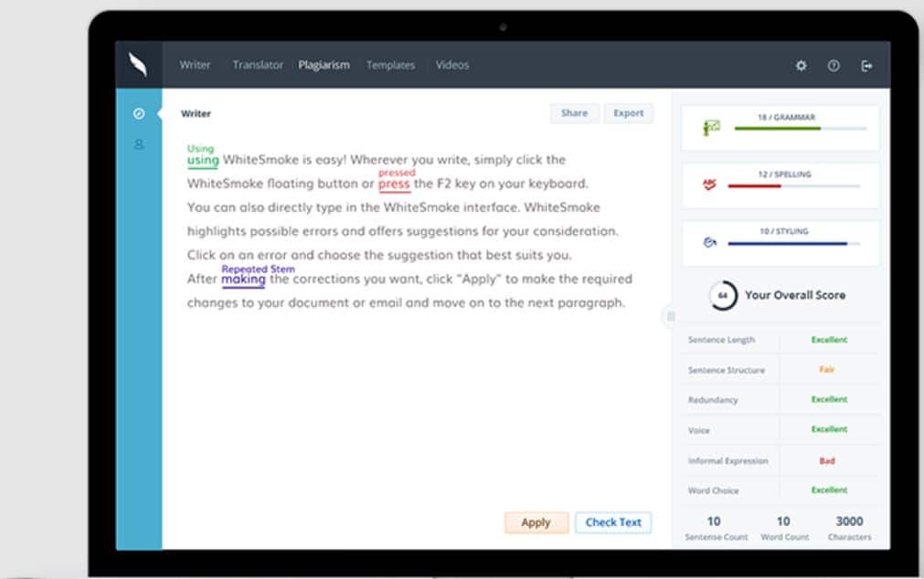Click the overall score circle showing 64

point(722,295)
